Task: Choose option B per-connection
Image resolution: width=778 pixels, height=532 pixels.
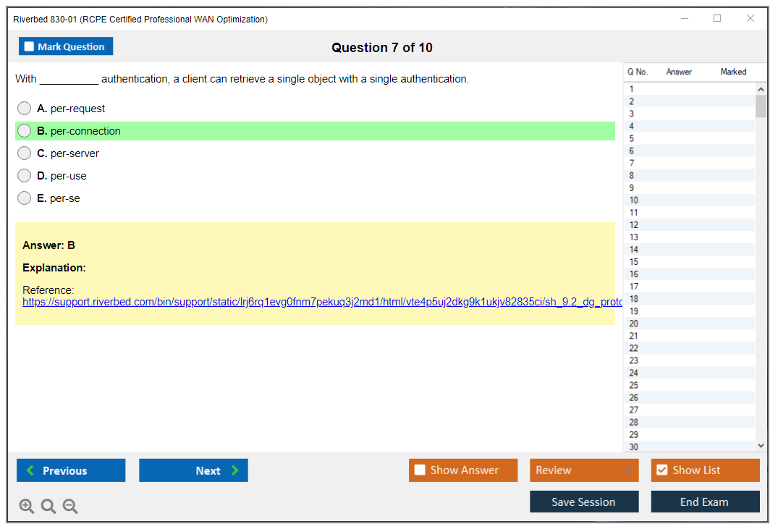Action: click(25, 131)
